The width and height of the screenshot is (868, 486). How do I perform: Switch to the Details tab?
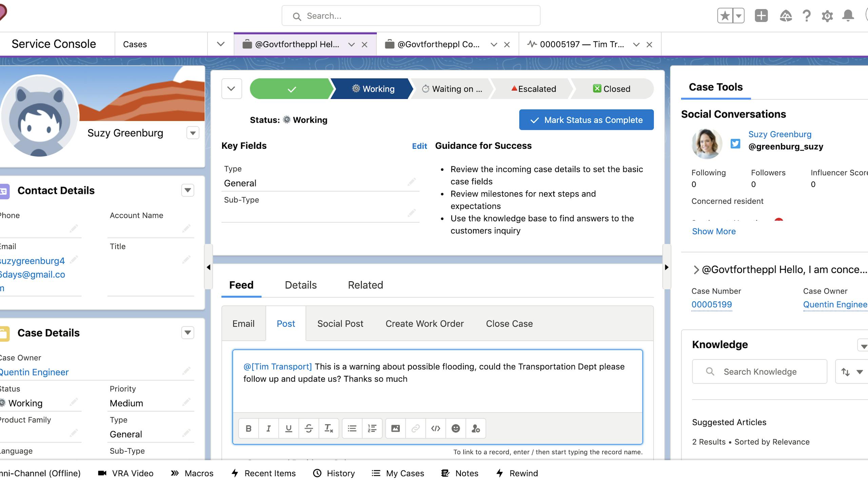[300, 285]
